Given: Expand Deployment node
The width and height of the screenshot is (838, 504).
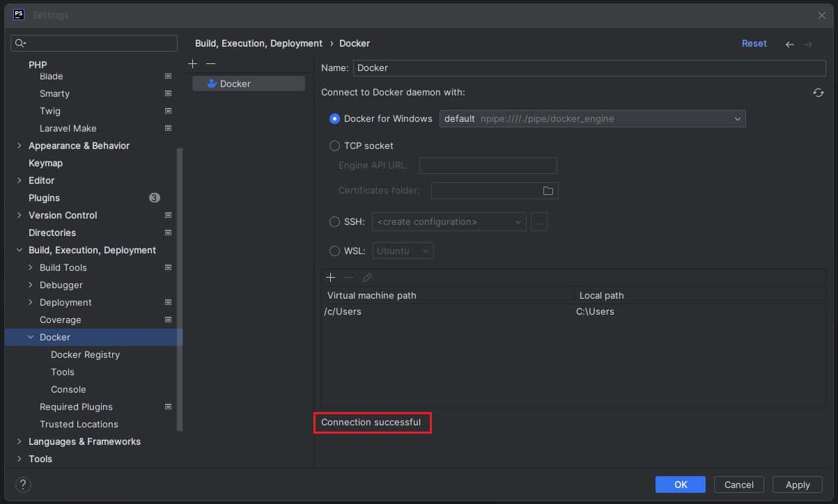Looking at the screenshot, I should coord(30,302).
